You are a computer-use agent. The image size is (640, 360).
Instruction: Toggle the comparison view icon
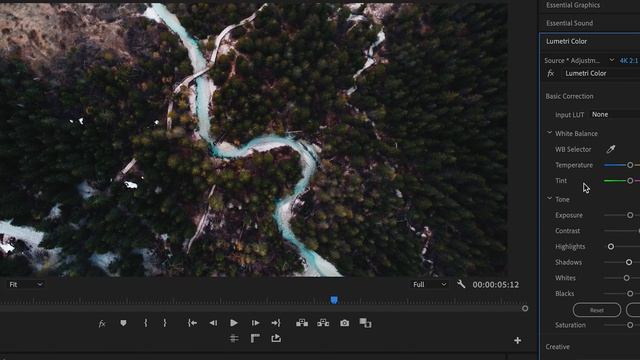click(365, 323)
